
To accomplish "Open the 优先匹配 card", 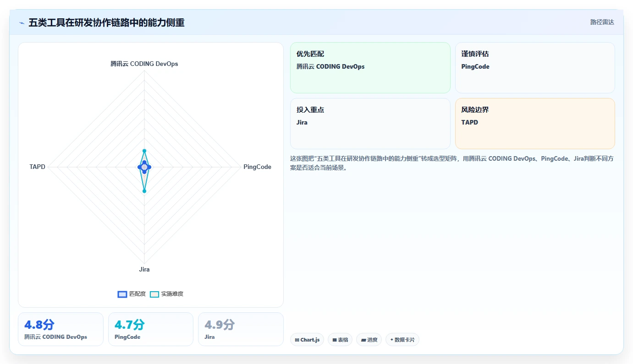I will 370,68.
